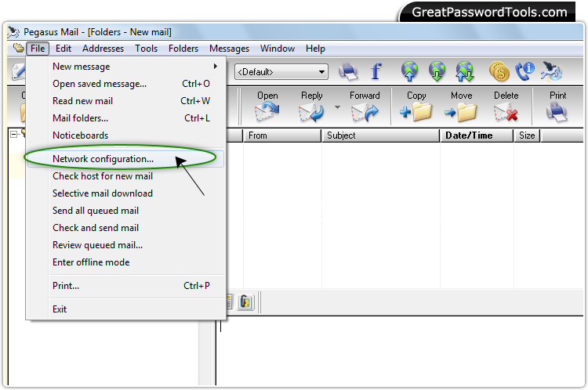Collapse the folder tree node
The width and height of the screenshot is (588, 390).
[13, 134]
